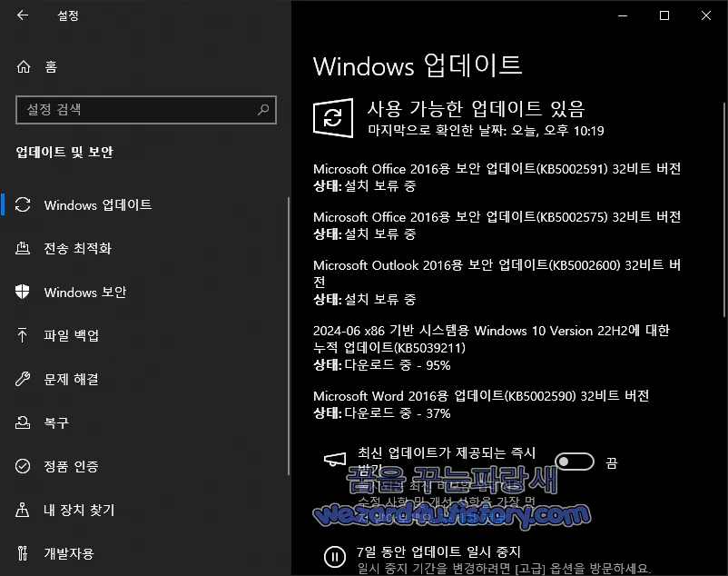Image resolution: width=728 pixels, height=576 pixels.
Task: Open the 정품 인증 page
Action: click(x=71, y=466)
